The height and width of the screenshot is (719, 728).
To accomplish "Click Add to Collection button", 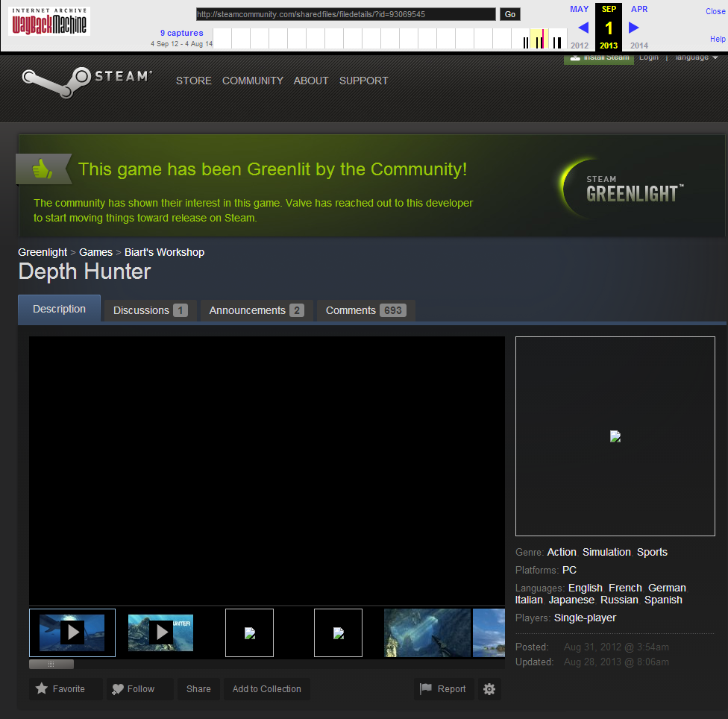I will pyautogui.click(x=266, y=689).
